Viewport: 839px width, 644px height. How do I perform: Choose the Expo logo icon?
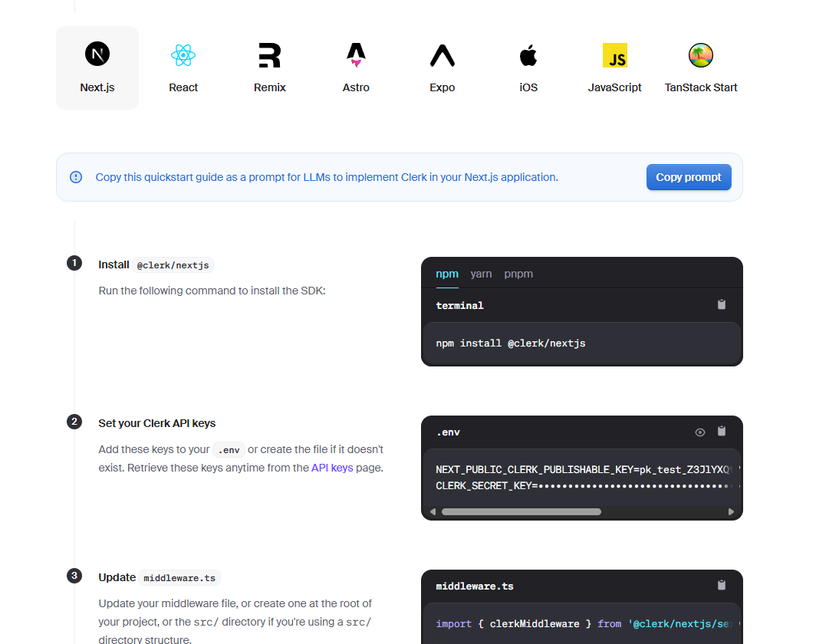pyautogui.click(x=443, y=56)
